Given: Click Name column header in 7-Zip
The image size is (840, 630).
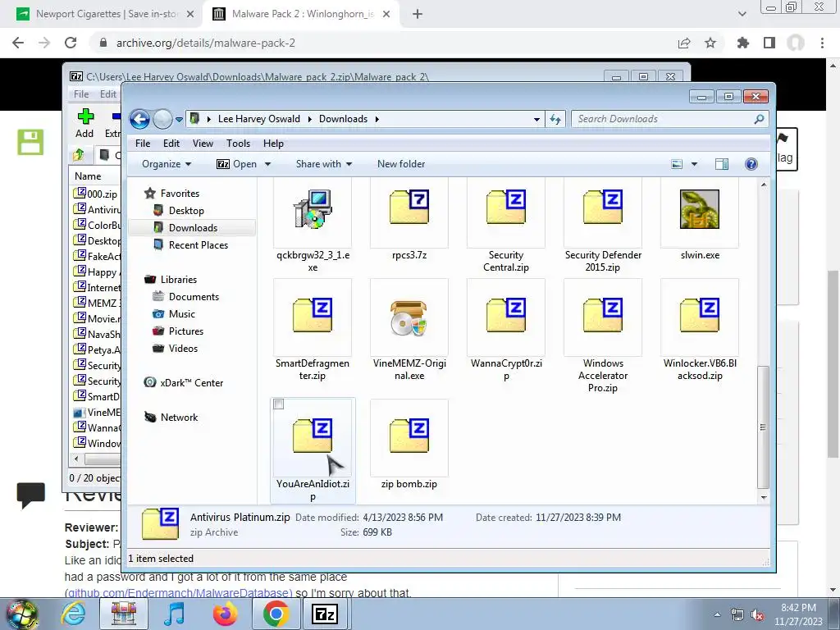Looking at the screenshot, I should (88, 176).
